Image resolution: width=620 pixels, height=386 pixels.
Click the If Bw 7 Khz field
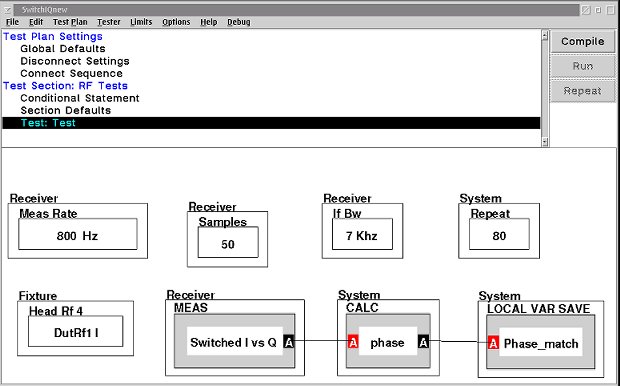[x=362, y=234]
